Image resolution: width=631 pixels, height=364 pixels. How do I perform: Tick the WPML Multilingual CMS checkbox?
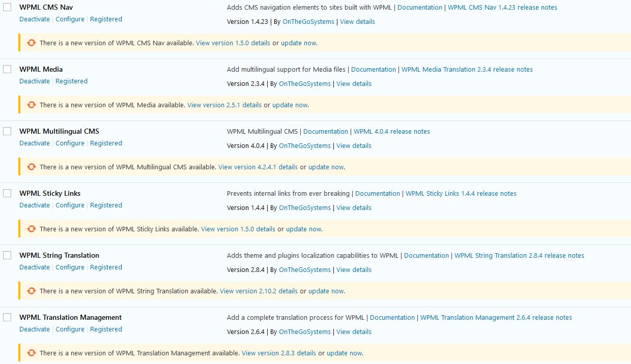coord(7,131)
